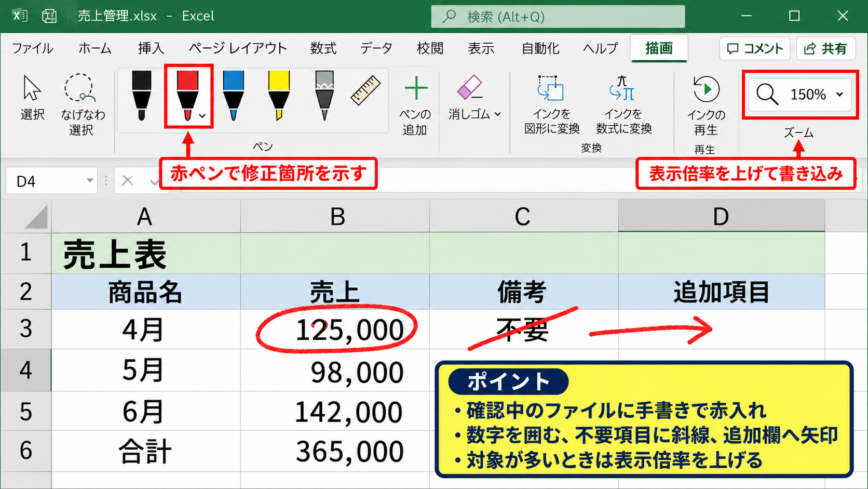
Task: Click the 合計 cell
Action: coord(146,451)
